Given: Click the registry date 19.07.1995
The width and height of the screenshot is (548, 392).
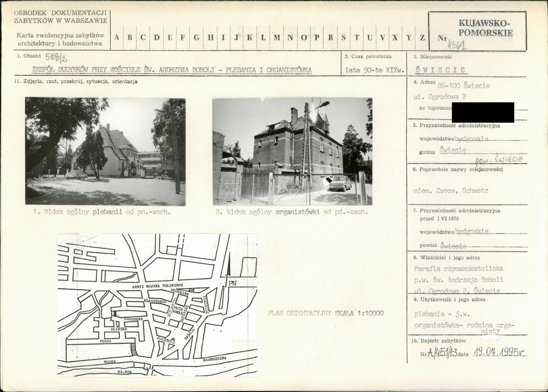Looking at the screenshot, I should tap(499, 352).
